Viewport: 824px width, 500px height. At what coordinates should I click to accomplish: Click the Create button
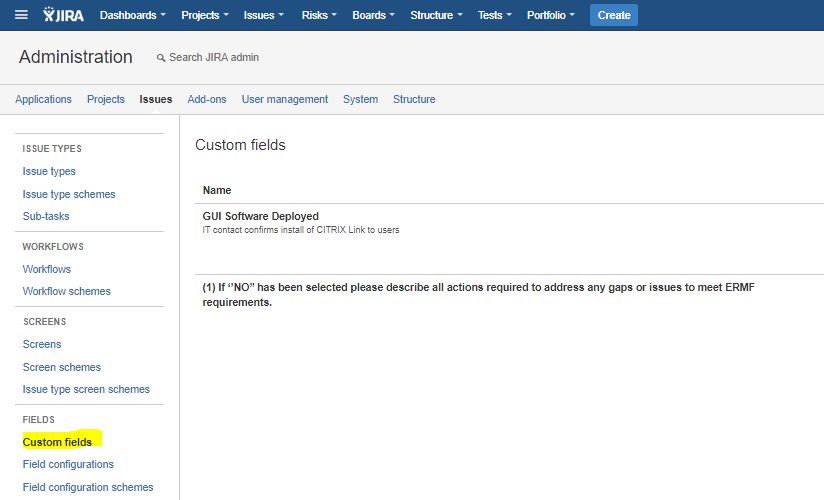614,15
